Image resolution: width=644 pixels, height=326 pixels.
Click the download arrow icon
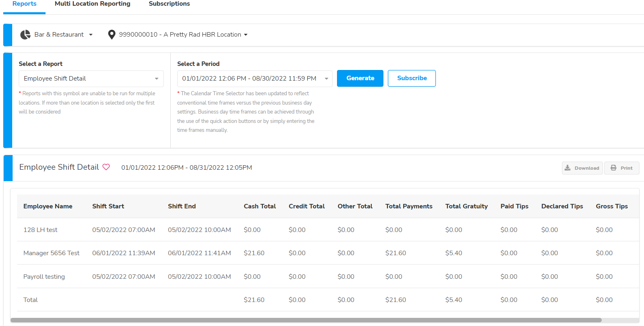[x=568, y=168]
